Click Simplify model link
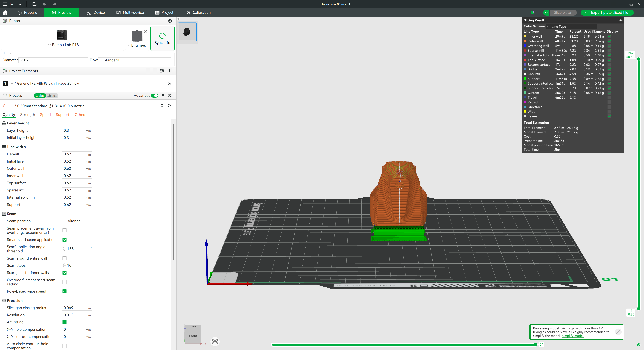Image resolution: width=644 pixels, height=350 pixels. click(572, 336)
